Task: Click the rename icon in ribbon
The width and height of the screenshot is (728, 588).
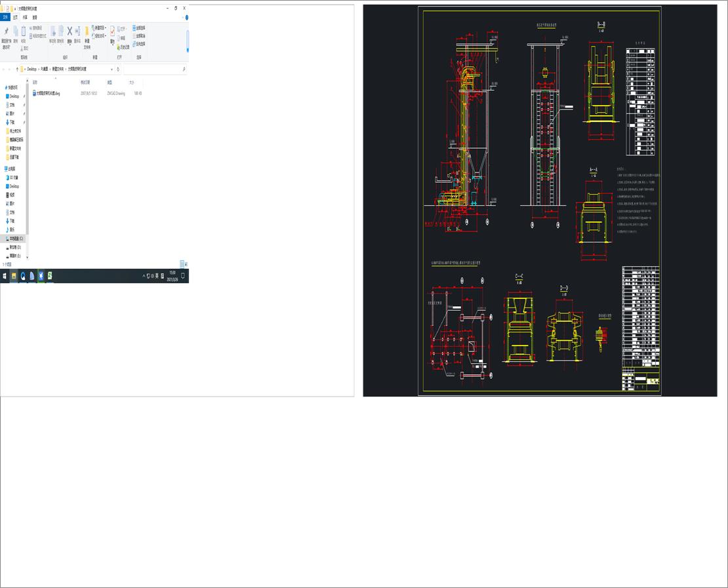Action: 77,31
